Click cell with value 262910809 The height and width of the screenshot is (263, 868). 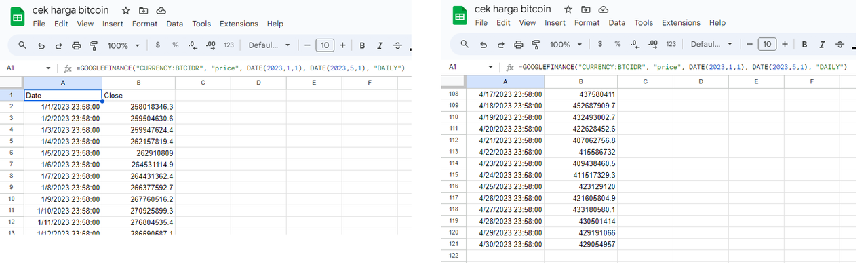[x=138, y=153]
